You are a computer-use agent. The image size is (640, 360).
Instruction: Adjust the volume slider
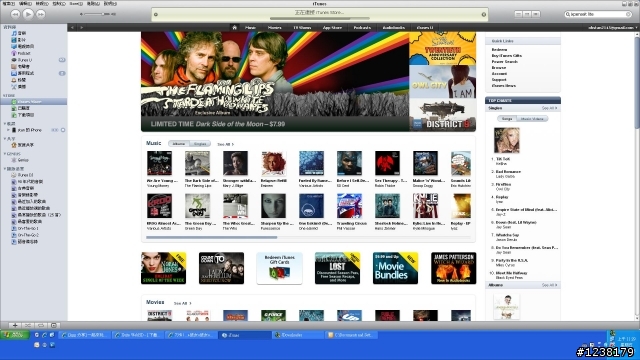[98, 14]
